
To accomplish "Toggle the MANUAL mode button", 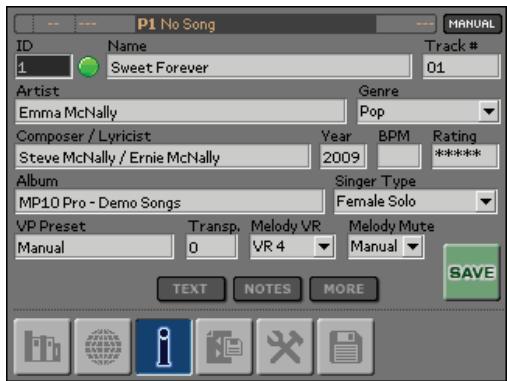I will click(x=472, y=24).
